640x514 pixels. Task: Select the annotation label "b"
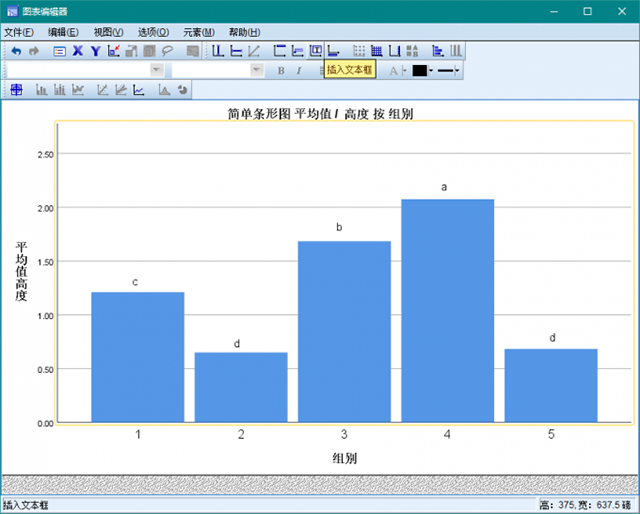pyautogui.click(x=339, y=227)
